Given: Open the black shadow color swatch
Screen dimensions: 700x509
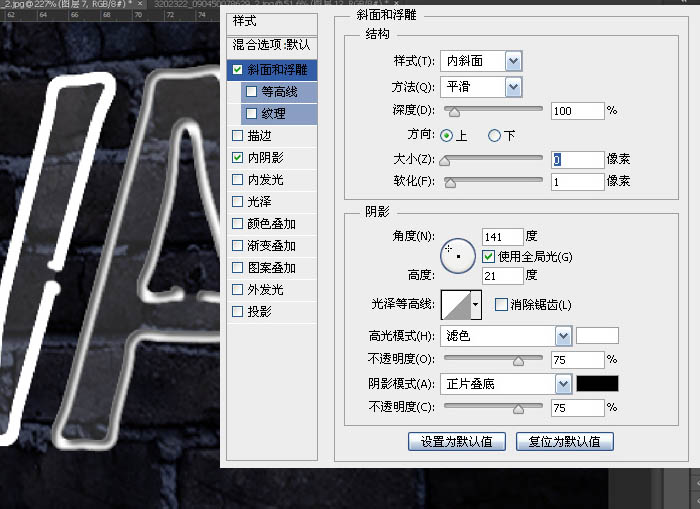Looking at the screenshot, I should [x=597, y=384].
